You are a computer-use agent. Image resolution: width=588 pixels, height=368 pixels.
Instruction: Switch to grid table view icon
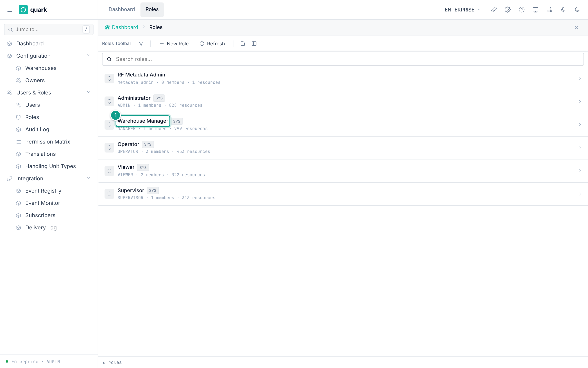click(254, 44)
